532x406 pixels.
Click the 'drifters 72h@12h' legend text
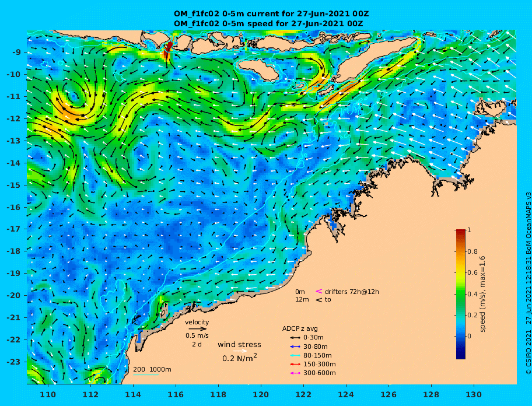point(352,292)
